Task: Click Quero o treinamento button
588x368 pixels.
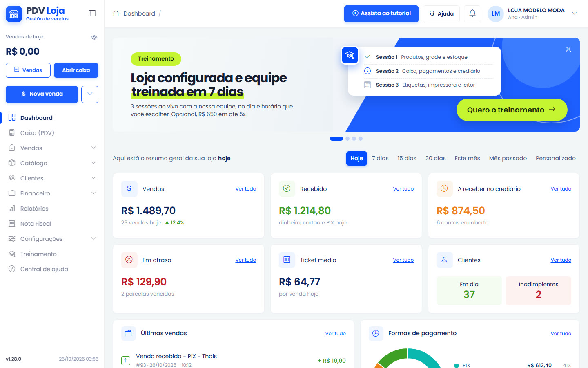Action: pyautogui.click(x=512, y=110)
